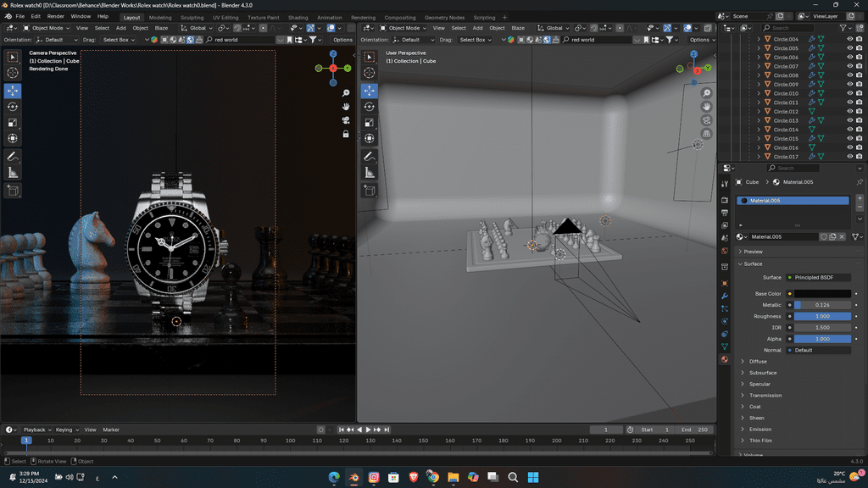This screenshot has height=488, width=868.
Task: Select the Measure tool in left viewport
Action: 13,173
